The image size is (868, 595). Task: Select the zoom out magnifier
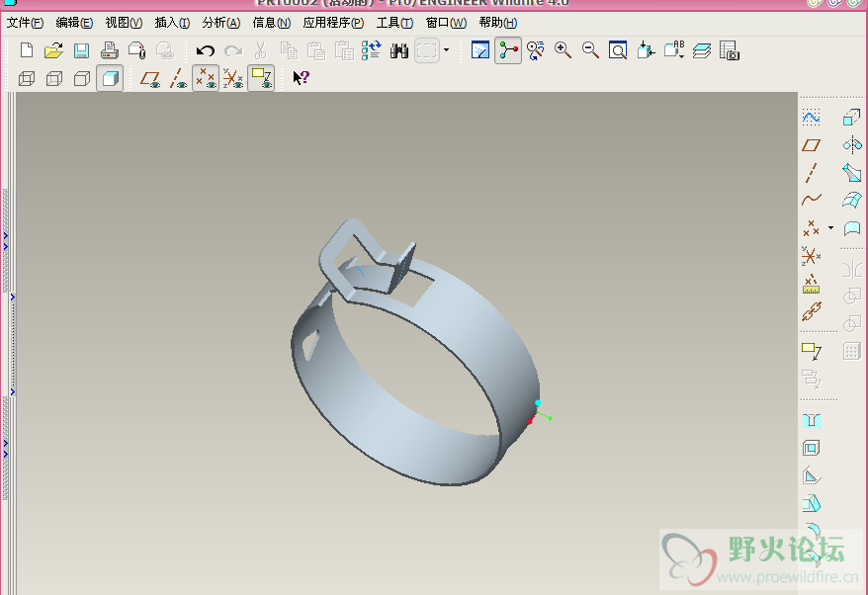click(590, 50)
